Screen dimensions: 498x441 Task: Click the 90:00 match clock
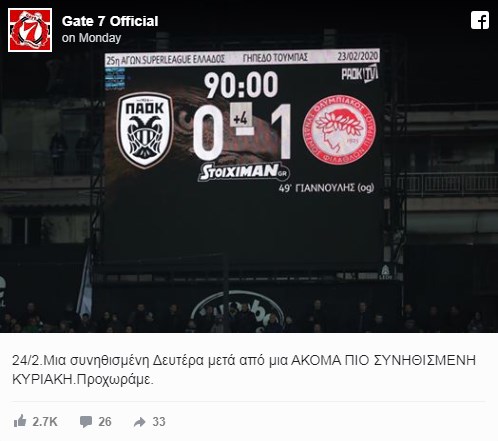241,85
